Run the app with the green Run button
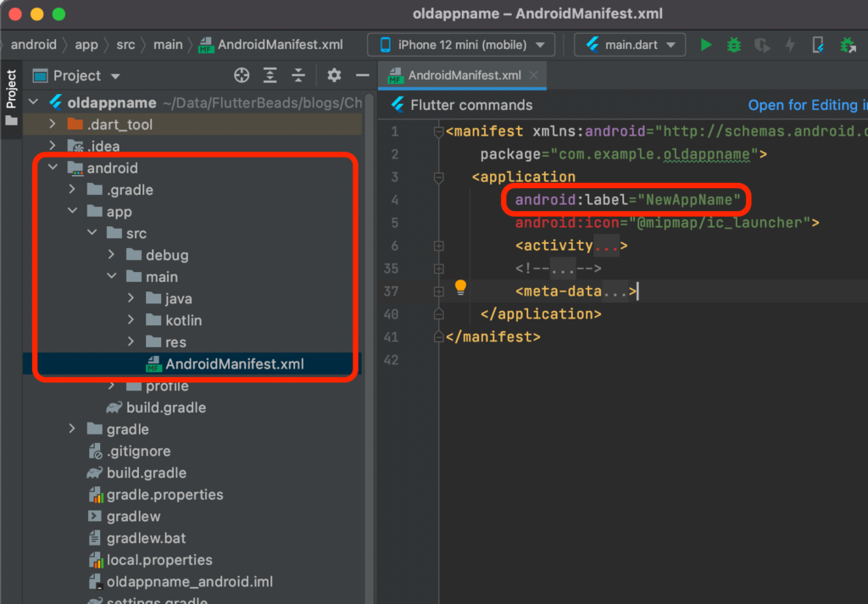Viewport: 868px width, 604px height. (x=706, y=44)
